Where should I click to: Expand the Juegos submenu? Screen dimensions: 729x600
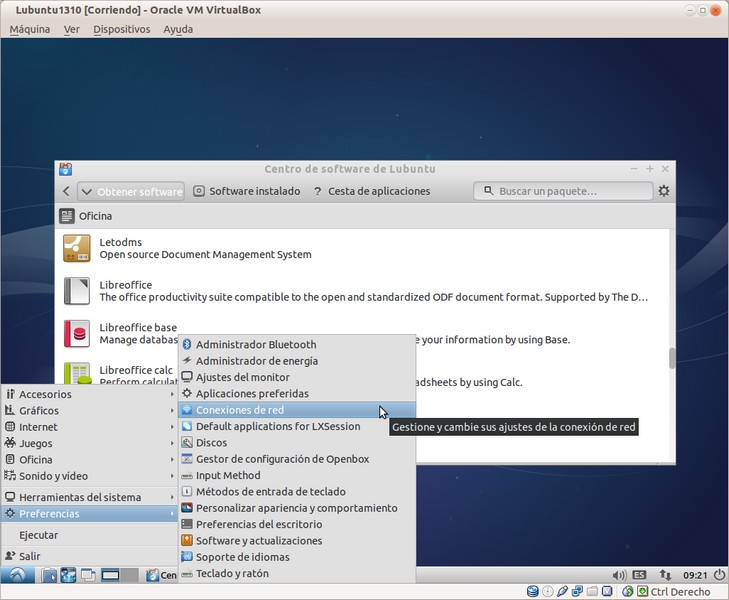[89, 443]
